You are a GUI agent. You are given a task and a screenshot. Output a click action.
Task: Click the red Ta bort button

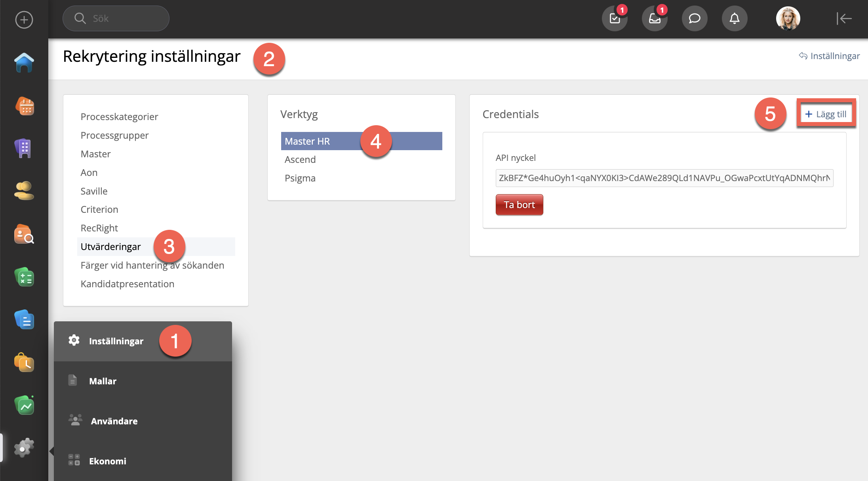point(519,204)
